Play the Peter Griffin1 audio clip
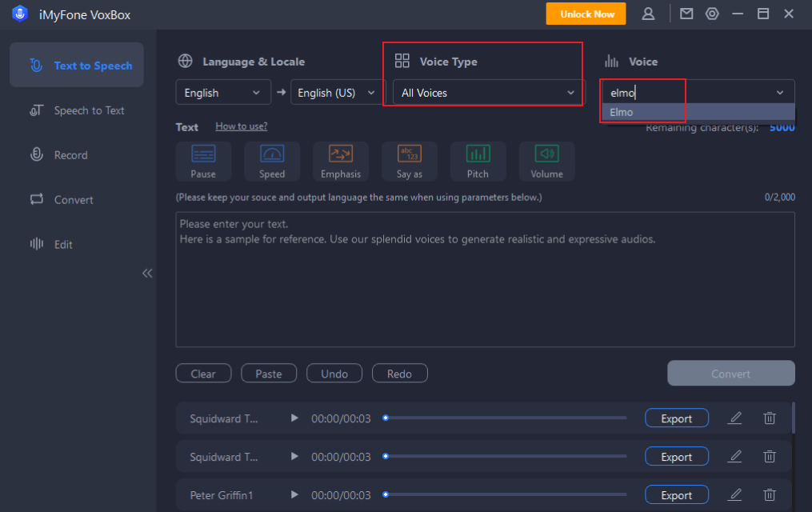 coord(294,494)
